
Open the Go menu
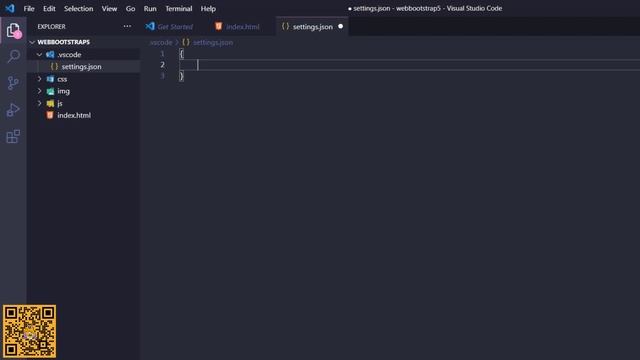click(130, 9)
